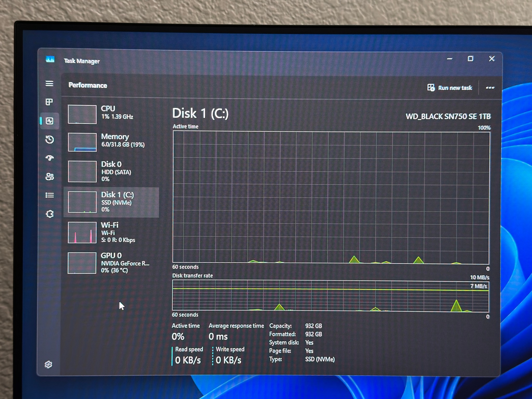Close the Task Manager window

coord(492,59)
